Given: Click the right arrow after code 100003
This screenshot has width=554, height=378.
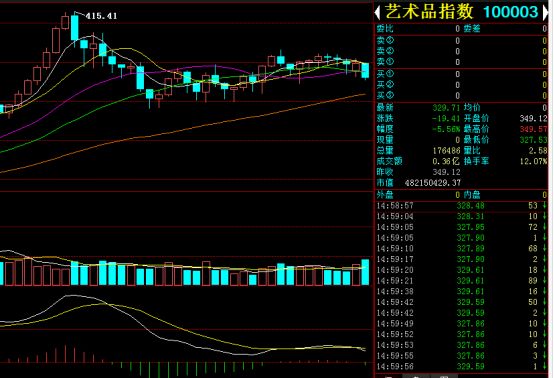Looking at the screenshot, I should click(545, 12).
